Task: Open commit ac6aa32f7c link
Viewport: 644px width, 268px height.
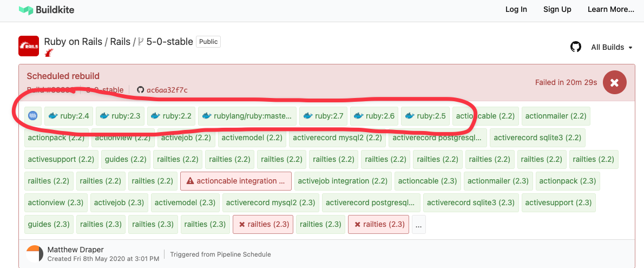Action: point(167,90)
